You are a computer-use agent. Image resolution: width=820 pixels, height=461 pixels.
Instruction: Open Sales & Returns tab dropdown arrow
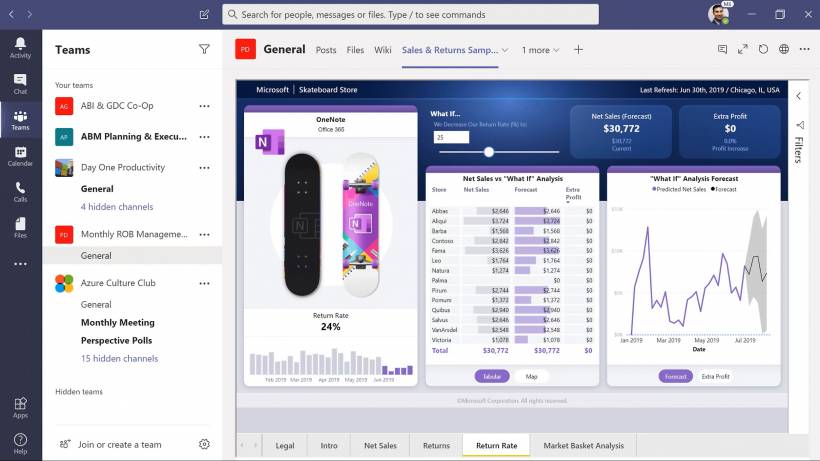[505, 50]
